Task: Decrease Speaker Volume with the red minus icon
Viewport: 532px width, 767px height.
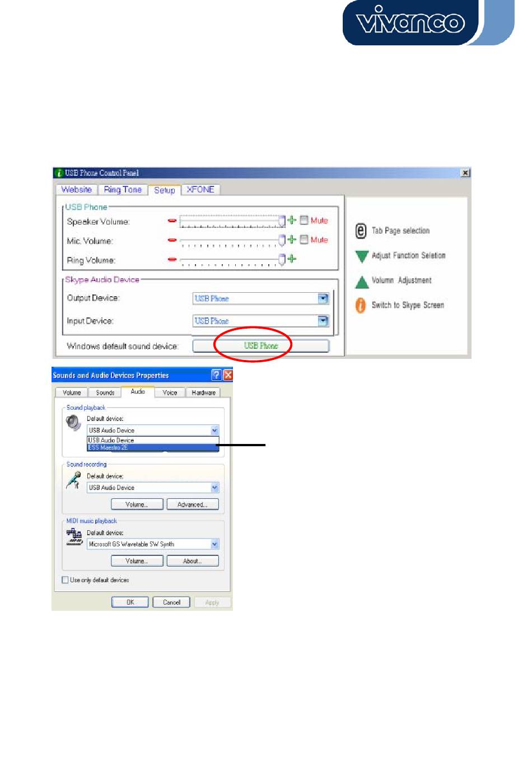Action: [x=172, y=221]
